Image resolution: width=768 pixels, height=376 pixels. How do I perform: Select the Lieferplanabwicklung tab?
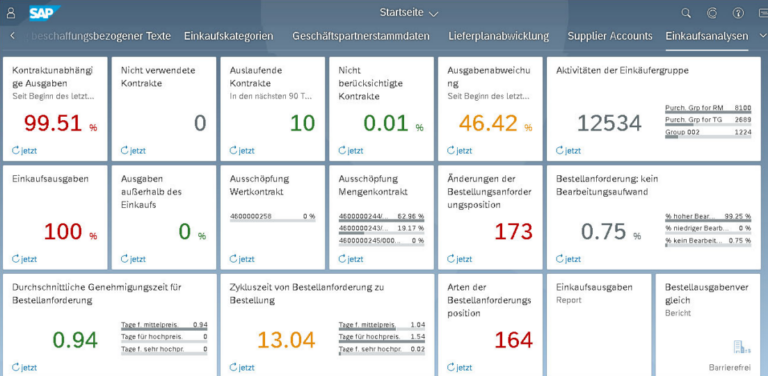click(498, 36)
